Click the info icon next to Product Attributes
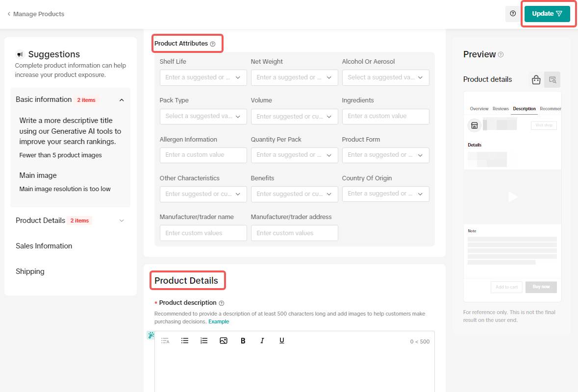The width and height of the screenshot is (578, 392). point(213,44)
